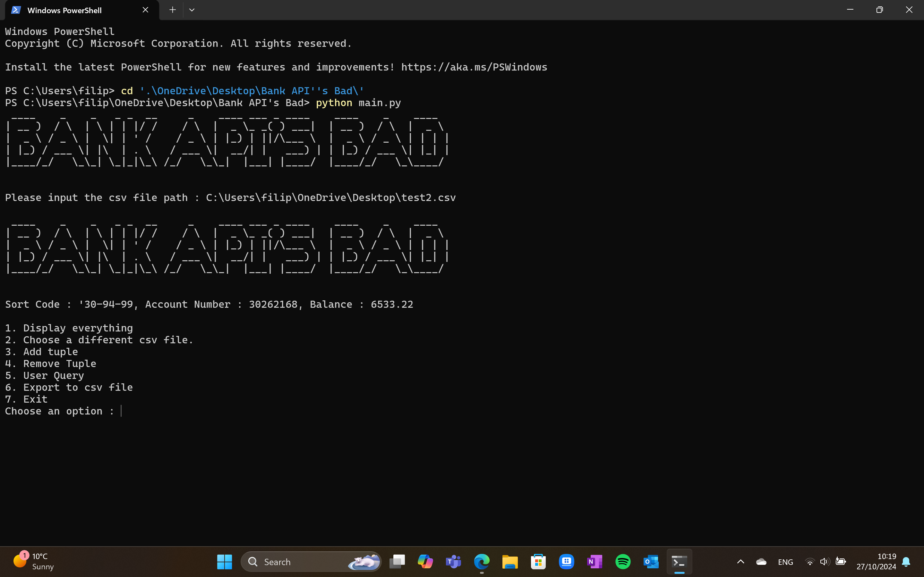Open Spotify from the taskbar

[623, 562]
